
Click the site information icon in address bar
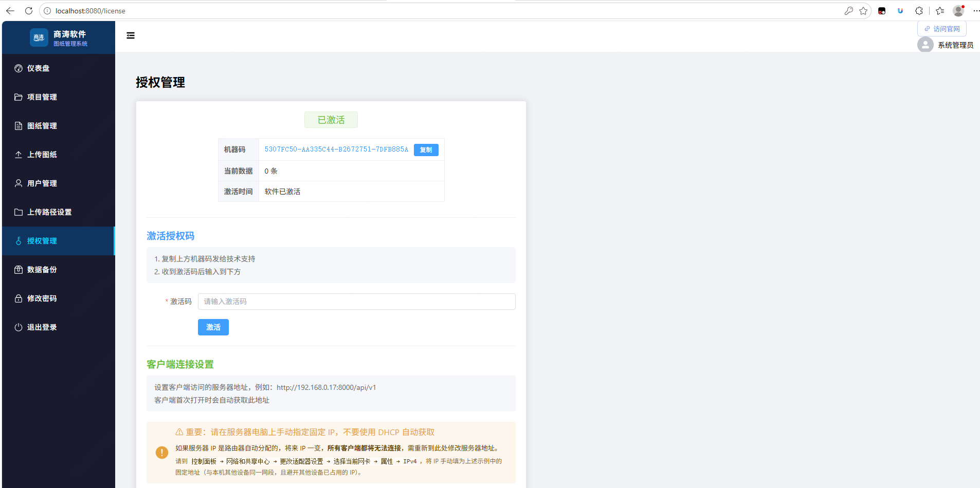click(x=47, y=11)
